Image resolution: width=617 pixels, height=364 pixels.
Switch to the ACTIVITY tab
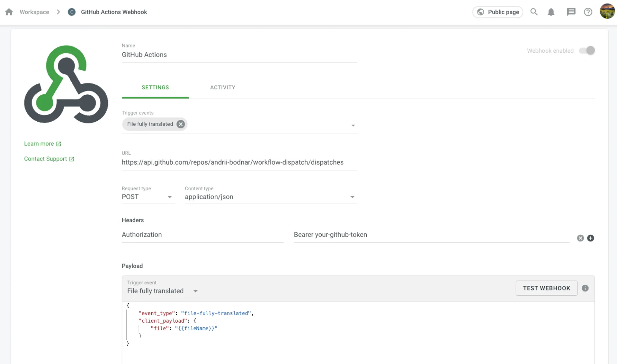[x=222, y=88]
